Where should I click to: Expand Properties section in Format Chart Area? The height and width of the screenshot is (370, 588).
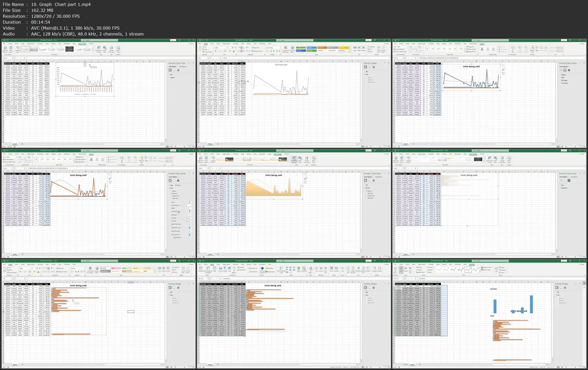pos(564,188)
